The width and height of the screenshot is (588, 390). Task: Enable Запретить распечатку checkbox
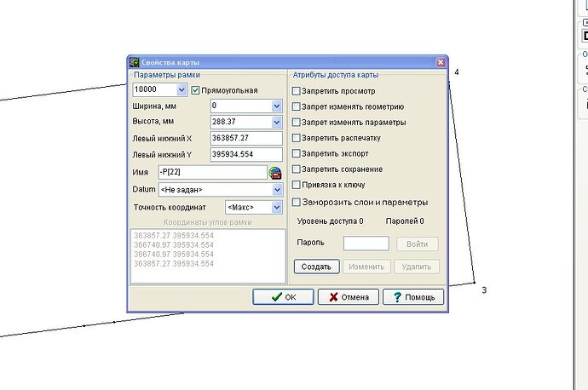(x=297, y=138)
